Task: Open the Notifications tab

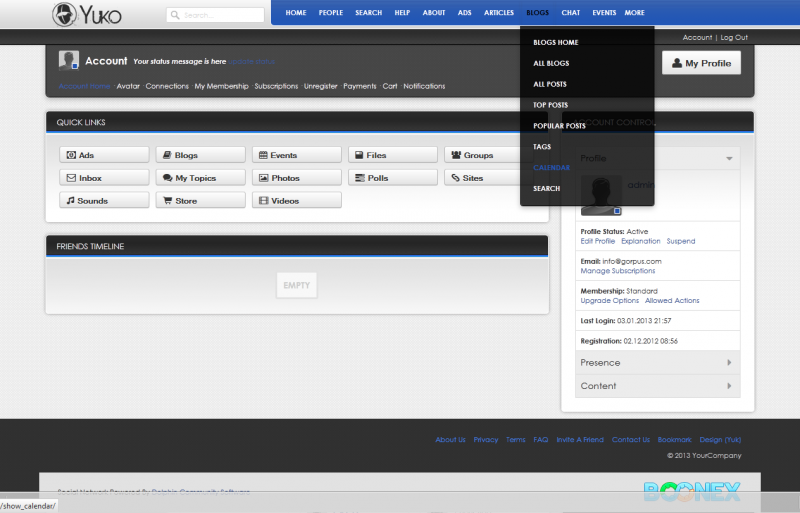Action: click(x=424, y=86)
